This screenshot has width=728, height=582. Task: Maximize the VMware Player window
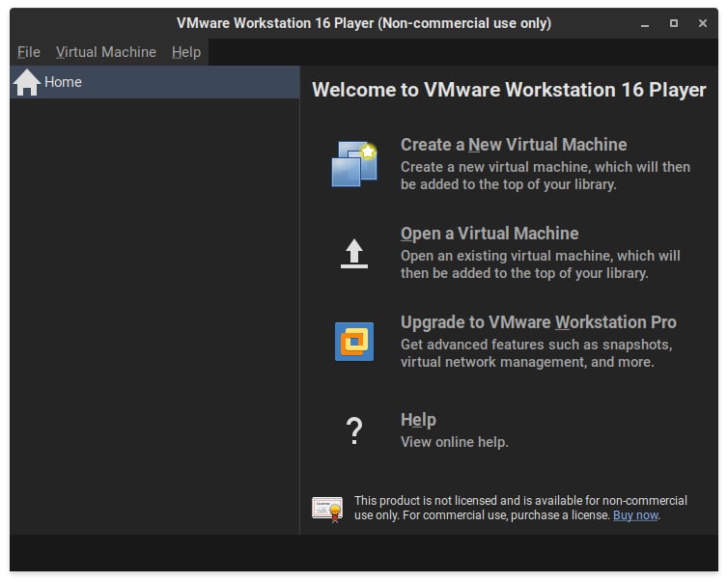(674, 23)
